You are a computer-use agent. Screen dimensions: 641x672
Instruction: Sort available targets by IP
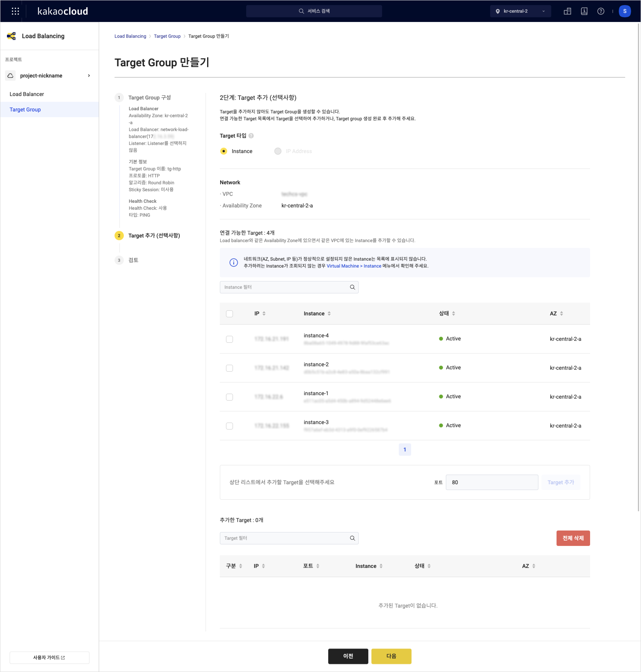(x=264, y=314)
